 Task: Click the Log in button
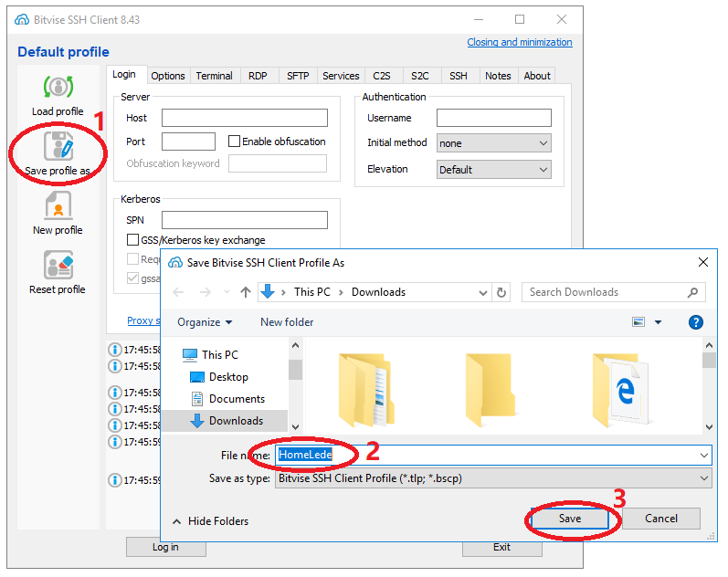tap(165, 547)
